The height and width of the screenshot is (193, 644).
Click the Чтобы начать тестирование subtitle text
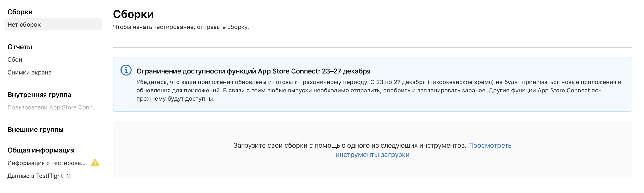point(181,27)
